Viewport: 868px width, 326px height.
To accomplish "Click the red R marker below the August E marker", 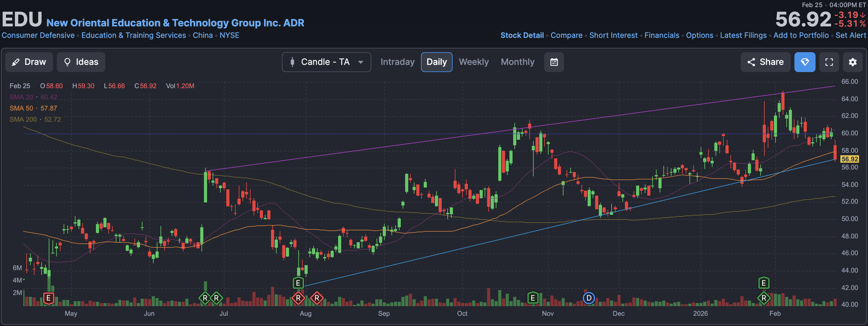I will point(298,298).
